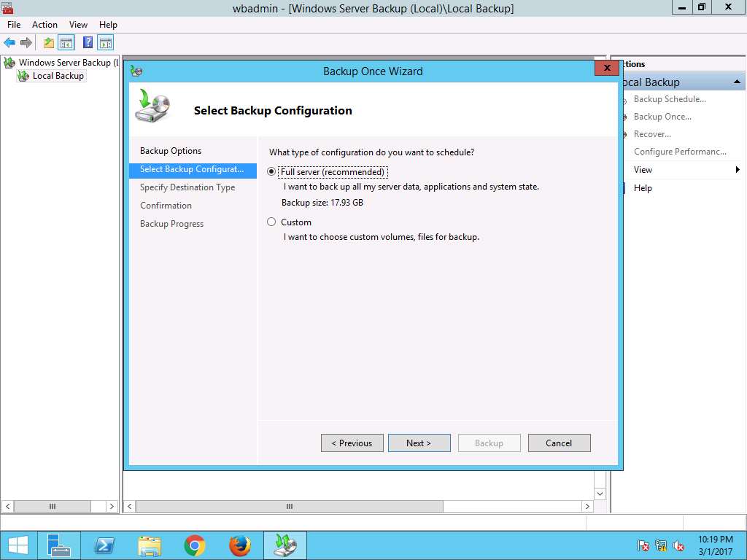Image resolution: width=747 pixels, height=560 pixels.
Task: Click the center pane scroll right arrow
Action: (x=587, y=506)
